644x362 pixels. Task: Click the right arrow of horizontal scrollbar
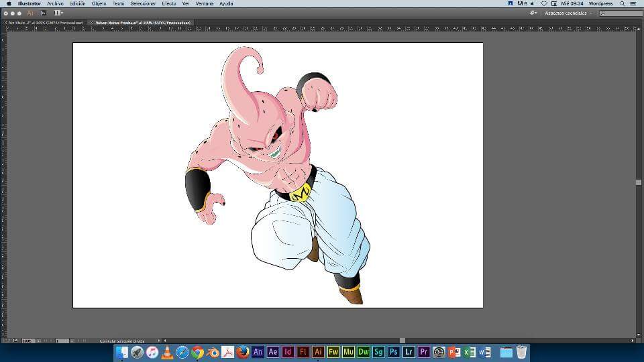(633, 341)
